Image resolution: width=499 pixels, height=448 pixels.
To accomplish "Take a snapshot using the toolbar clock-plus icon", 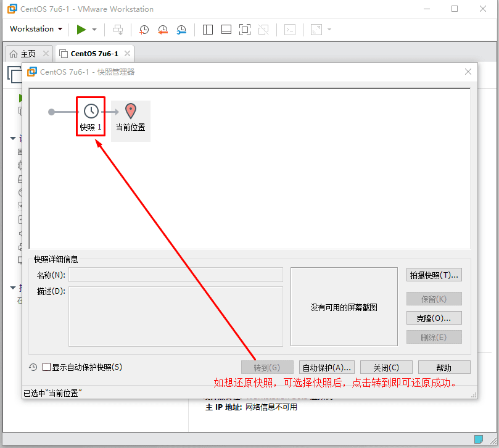I will click(144, 30).
